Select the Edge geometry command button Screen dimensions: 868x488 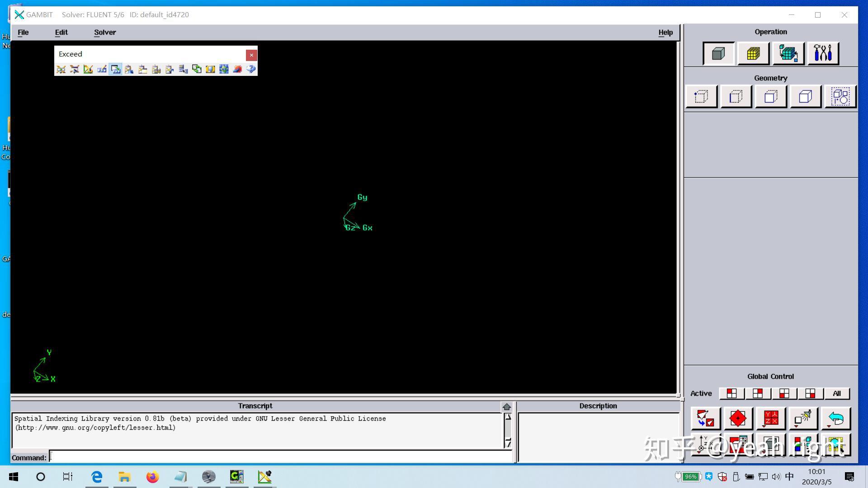coord(736,97)
